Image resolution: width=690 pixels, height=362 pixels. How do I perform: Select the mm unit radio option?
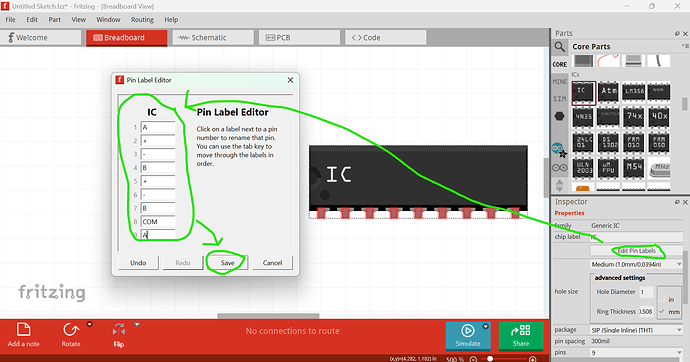click(x=669, y=311)
